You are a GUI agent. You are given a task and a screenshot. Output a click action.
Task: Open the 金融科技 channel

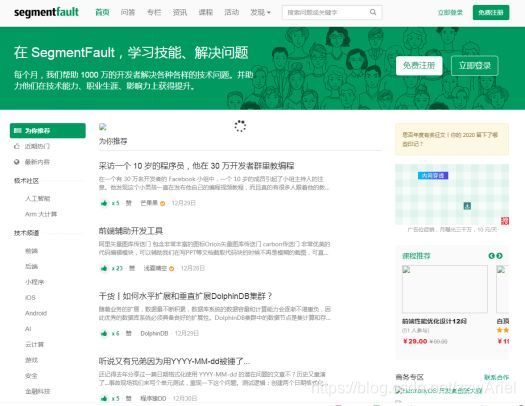click(38, 391)
